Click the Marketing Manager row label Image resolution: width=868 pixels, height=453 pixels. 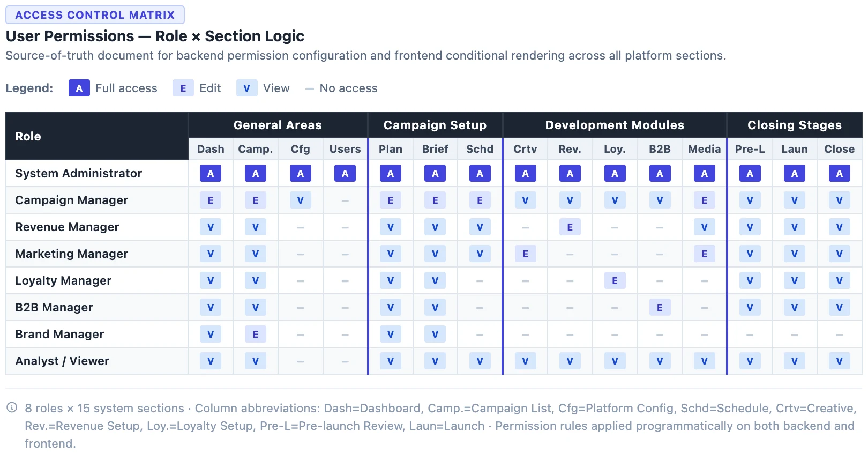click(x=72, y=254)
